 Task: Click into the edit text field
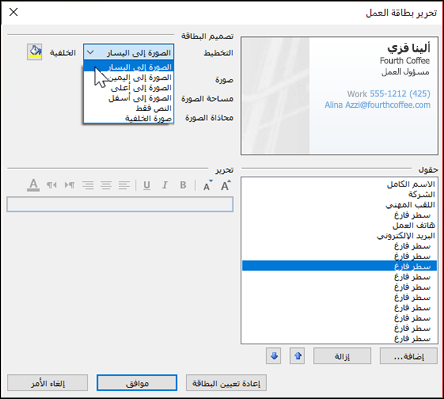click(120, 204)
